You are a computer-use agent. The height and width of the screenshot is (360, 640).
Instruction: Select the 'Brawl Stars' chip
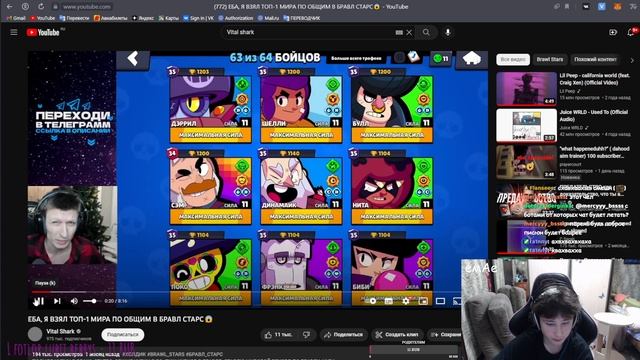550,60
